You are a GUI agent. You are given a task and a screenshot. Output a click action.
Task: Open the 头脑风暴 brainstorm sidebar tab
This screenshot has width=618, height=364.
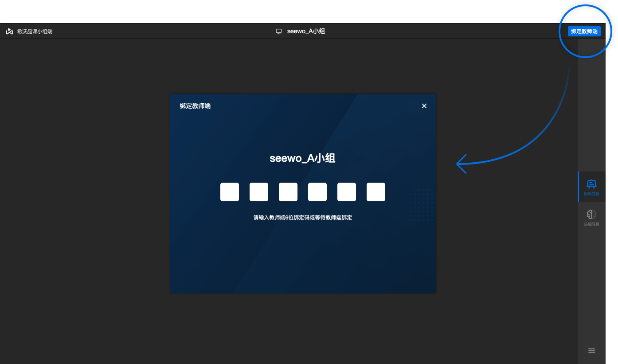[591, 217]
